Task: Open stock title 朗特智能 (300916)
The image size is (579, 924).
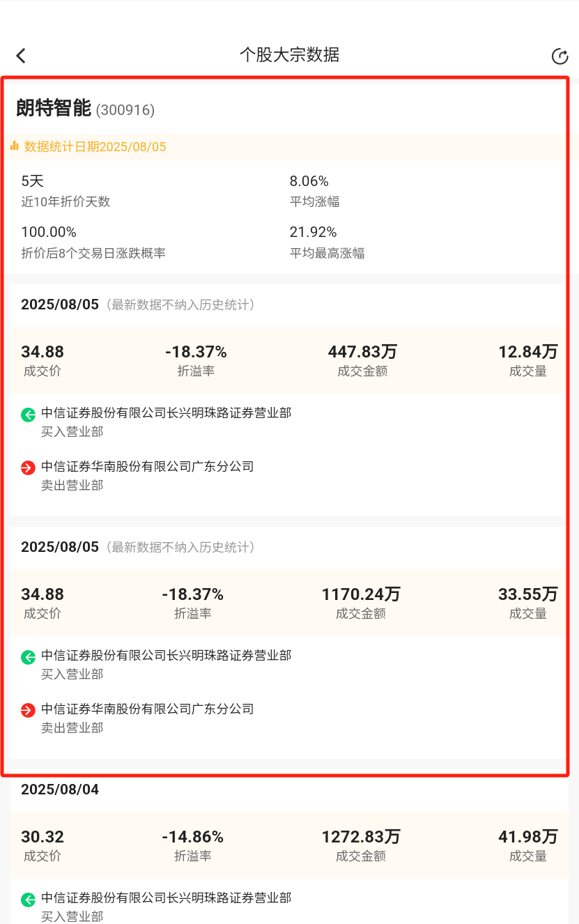Action: coord(85,109)
